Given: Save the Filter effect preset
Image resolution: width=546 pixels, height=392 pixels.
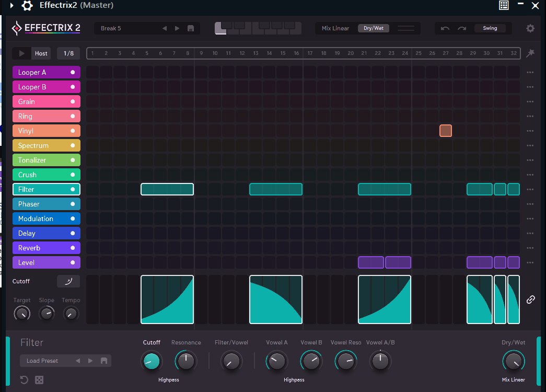Looking at the screenshot, I should coord(104,361).
